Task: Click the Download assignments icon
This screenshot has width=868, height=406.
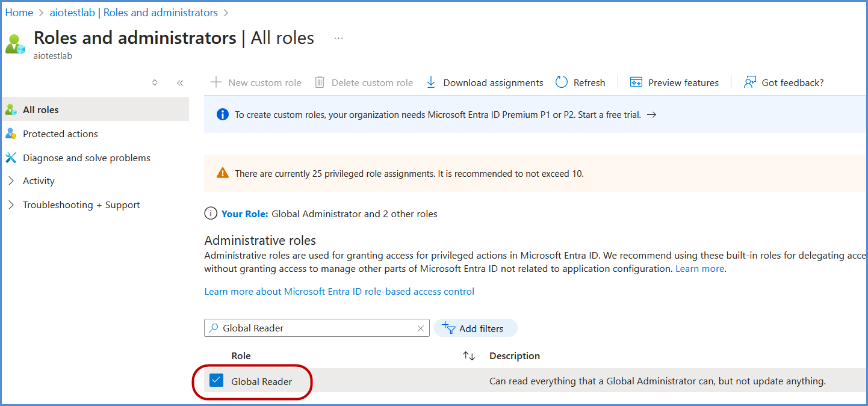Action: tap(431, 82)
